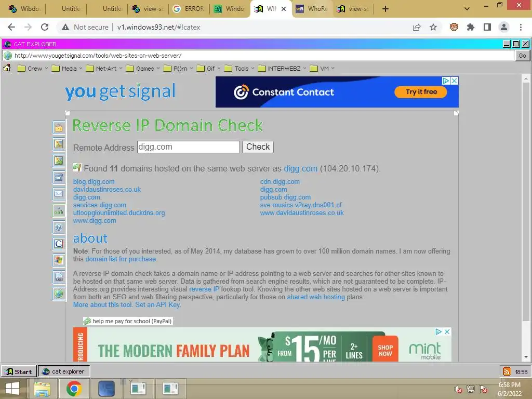Image resolution: width=532 pixels, height=399 pixels.
Task: Click the scrollbar down arrow in Cat Explorer
Action: click(x=526, y=357)
